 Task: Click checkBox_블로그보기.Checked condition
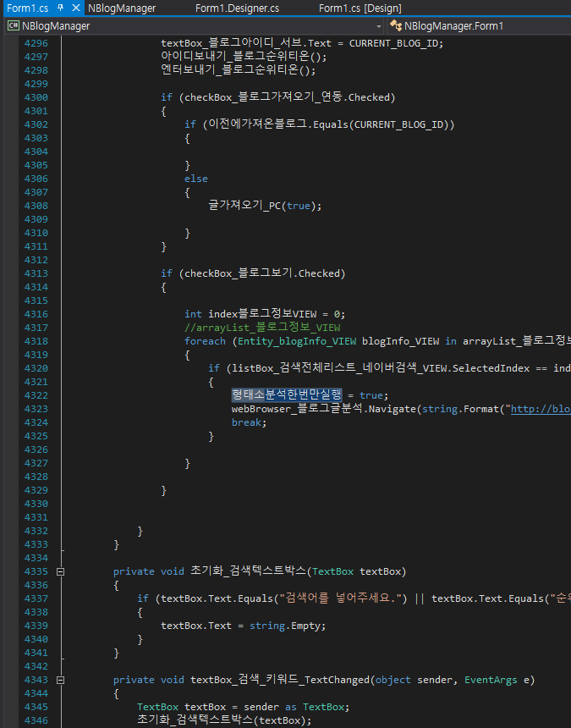pos(262,273)
